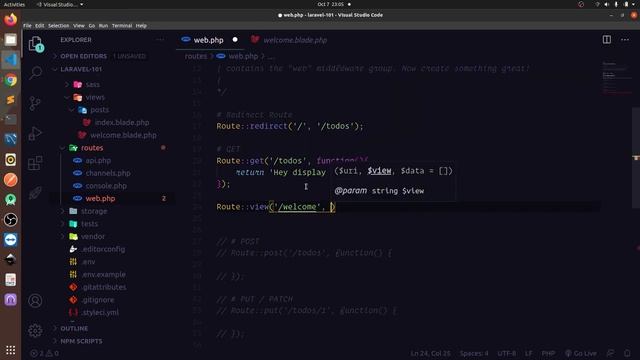Split the editor to the right
The height and width of the screenshot is (360, 640).
pos(607,40)
